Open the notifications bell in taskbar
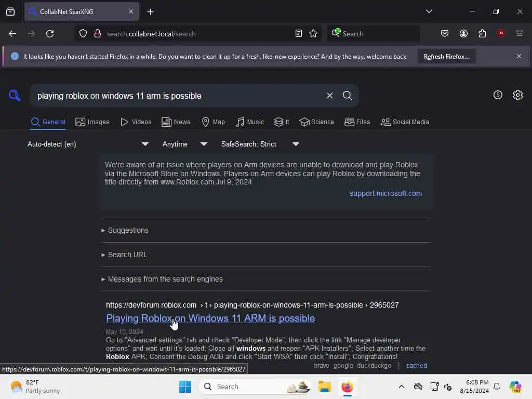This screenshot has width=532, height=399. point(497,387)
